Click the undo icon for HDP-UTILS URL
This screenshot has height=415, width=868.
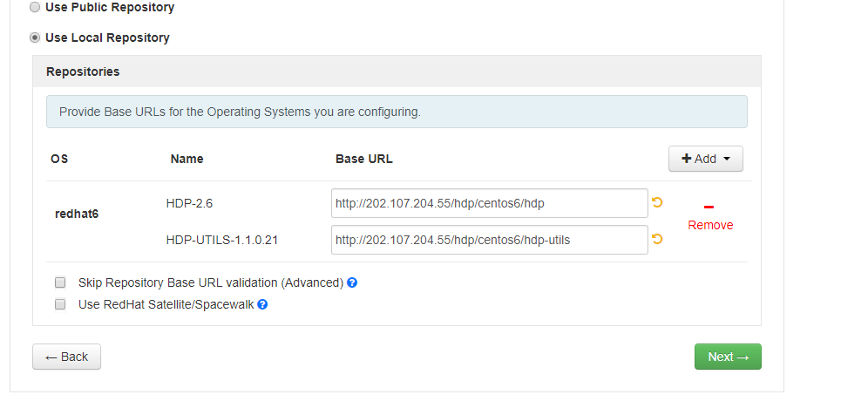pyautogui.click(x=657, y=239)
